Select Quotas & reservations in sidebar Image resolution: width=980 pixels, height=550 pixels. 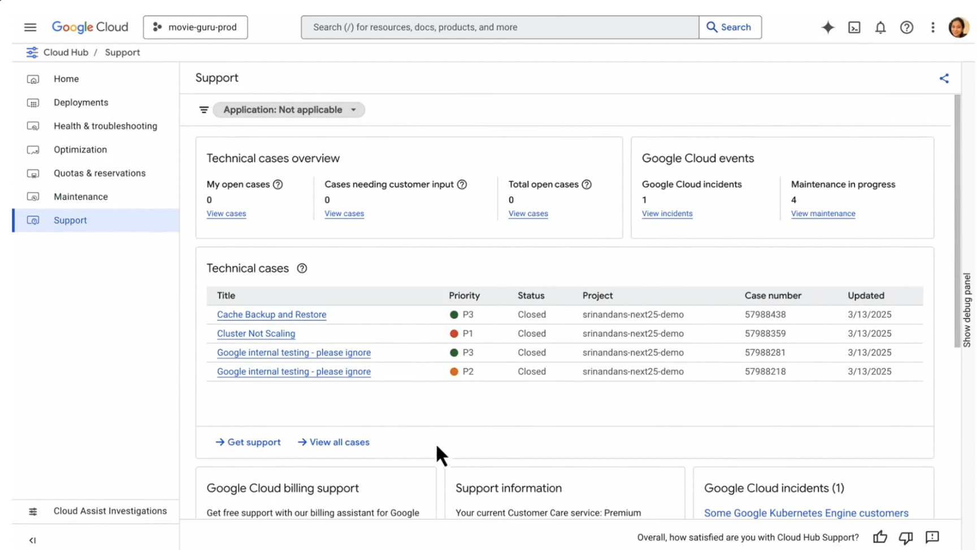point(99,173)
